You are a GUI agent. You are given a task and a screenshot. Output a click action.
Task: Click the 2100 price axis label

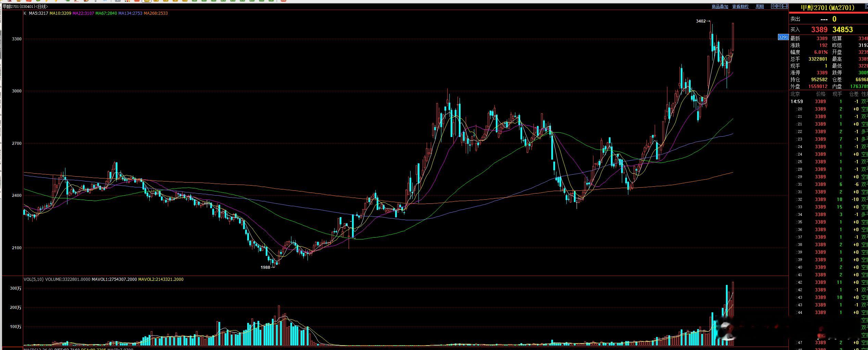pos(17,248)
